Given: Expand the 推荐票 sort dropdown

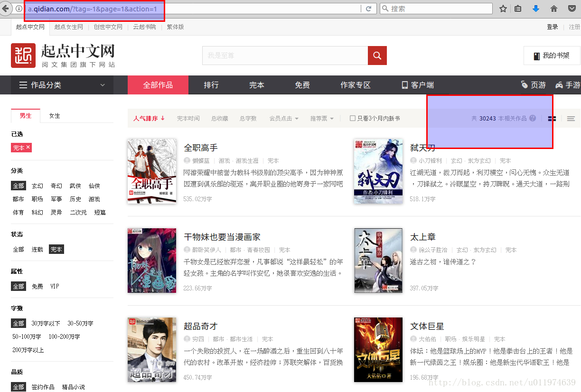Looking at the screenshot, I should tap(322, 119).
